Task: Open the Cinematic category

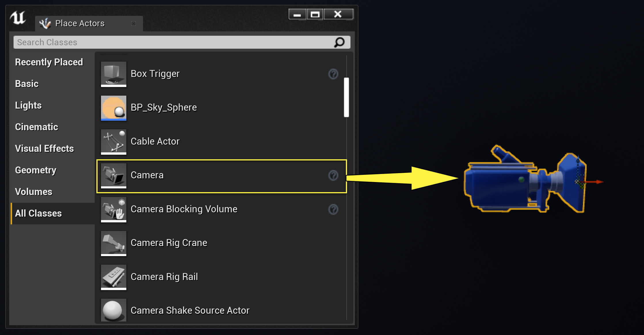Action: point(37,127)
